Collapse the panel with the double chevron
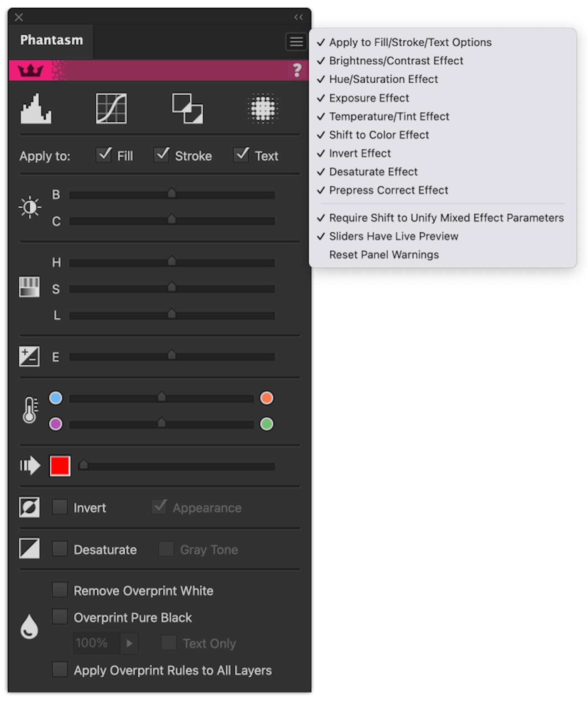 pos(298,17)
